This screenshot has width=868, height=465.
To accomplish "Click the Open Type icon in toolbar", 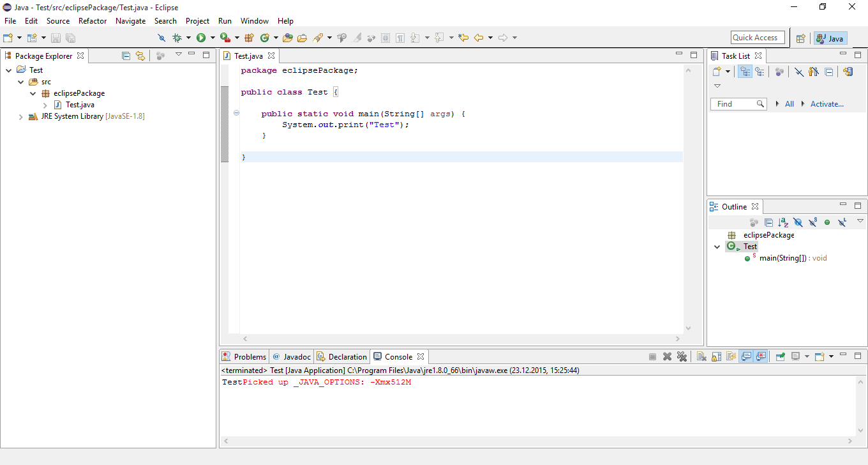I will (288, 38).
